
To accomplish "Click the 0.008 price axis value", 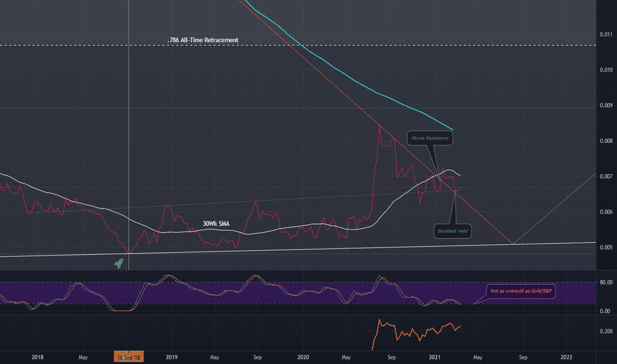I will (x=606, y=141).
